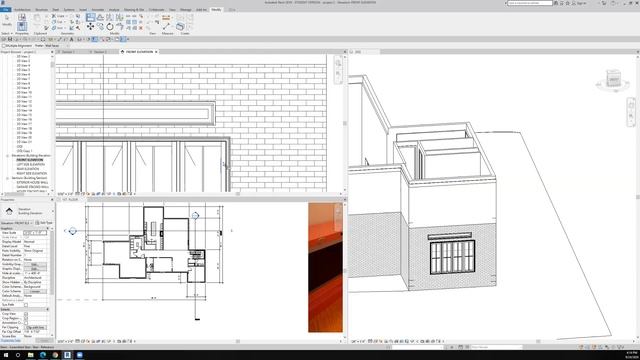Switch to the Annotate ribbon tab
Viewport: 640px width, 360px height.
(x=98, y=9)
